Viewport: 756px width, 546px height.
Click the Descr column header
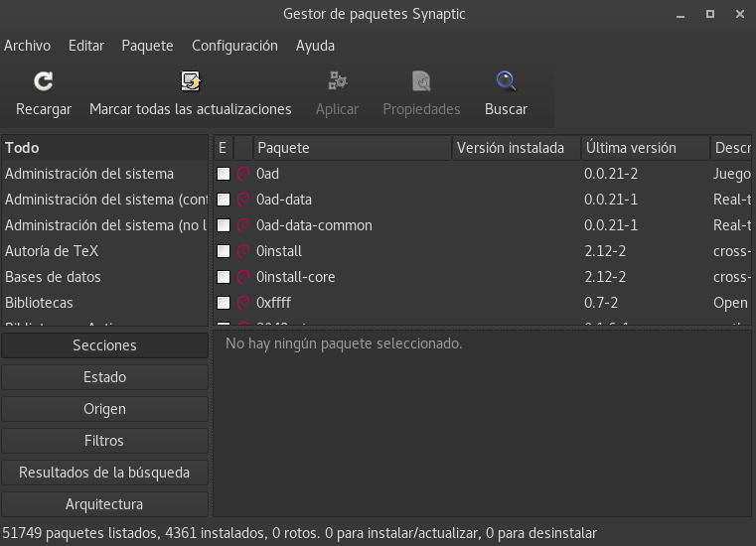[x=731, y=148]
